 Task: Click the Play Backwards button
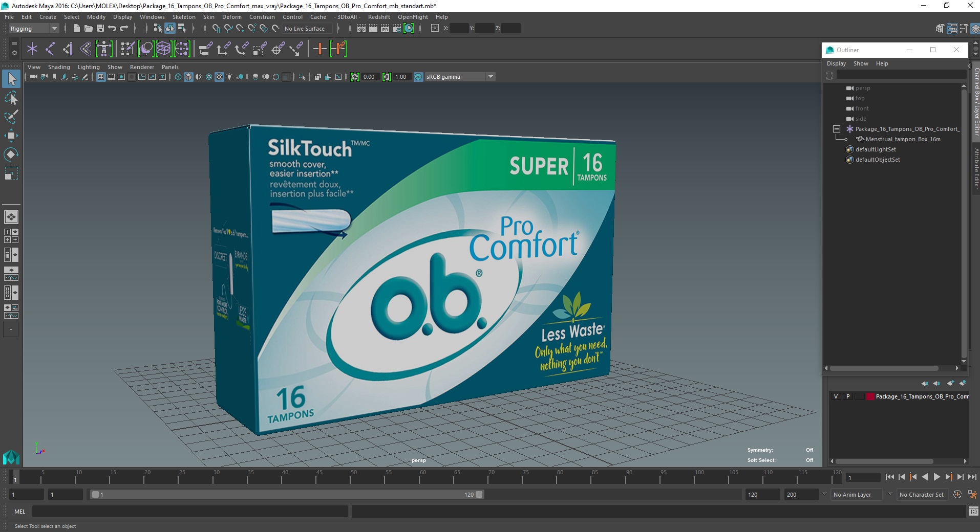pyautogui.click(x=925, y=477)
